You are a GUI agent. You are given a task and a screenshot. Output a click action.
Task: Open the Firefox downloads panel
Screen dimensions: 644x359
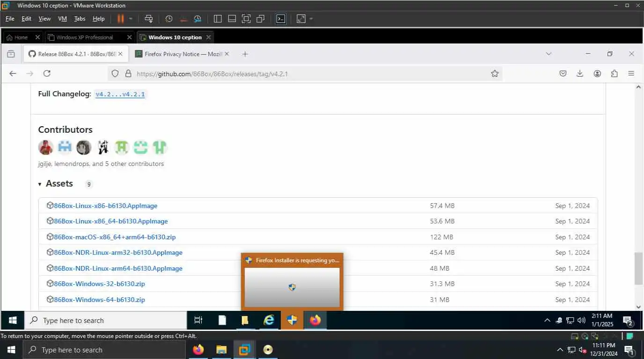click(x=580, y=73)
